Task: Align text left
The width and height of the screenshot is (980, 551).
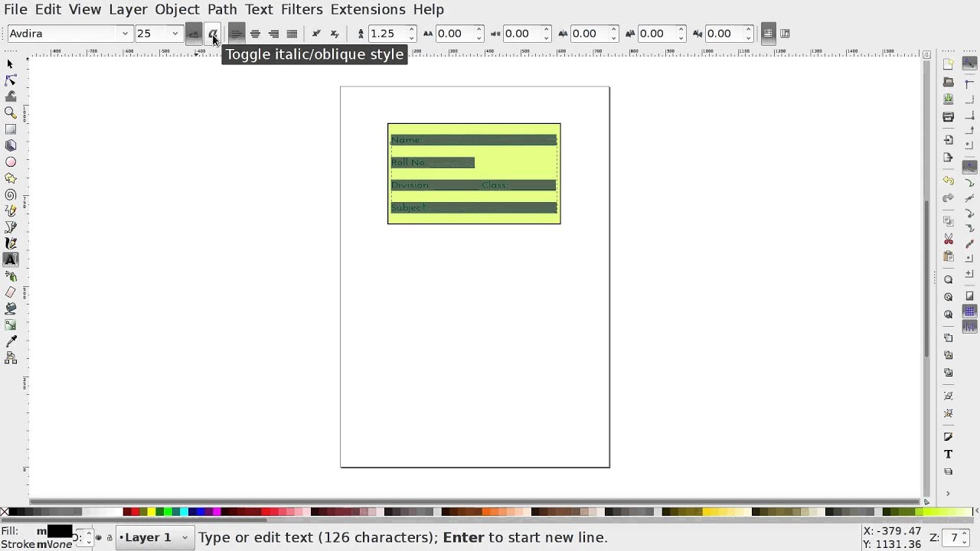Action: click(x=237, y=34)
